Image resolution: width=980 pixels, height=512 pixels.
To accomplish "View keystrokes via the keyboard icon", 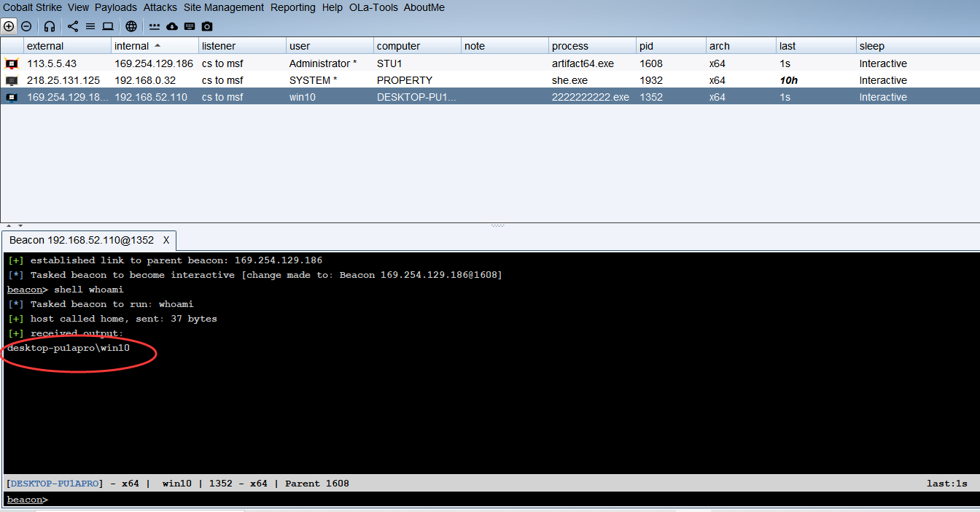I will 190,26.
